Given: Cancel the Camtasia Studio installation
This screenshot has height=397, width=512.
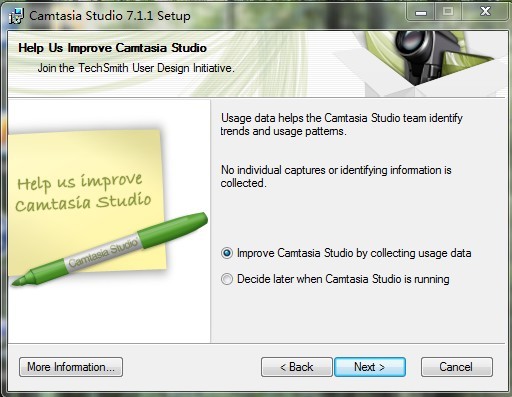Looking at the screenshot, I should [457, 367].
